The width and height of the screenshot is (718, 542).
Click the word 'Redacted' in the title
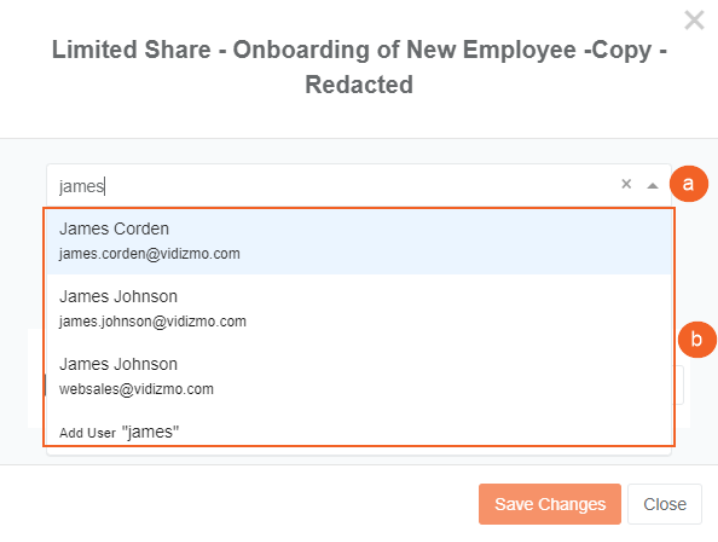[x=359, y=85]
